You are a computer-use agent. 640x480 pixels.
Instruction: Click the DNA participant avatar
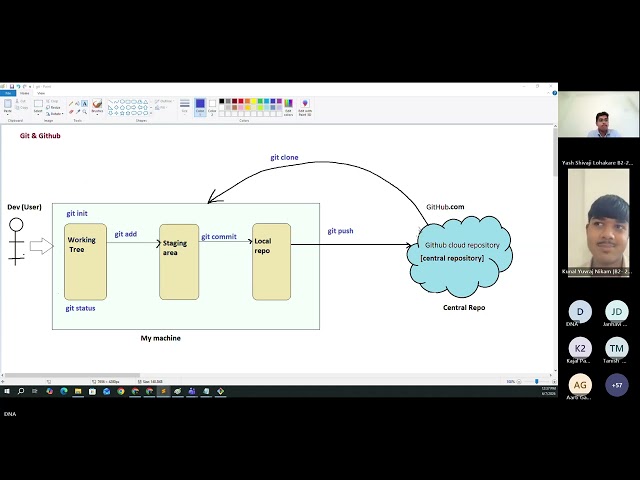(580, 311)
